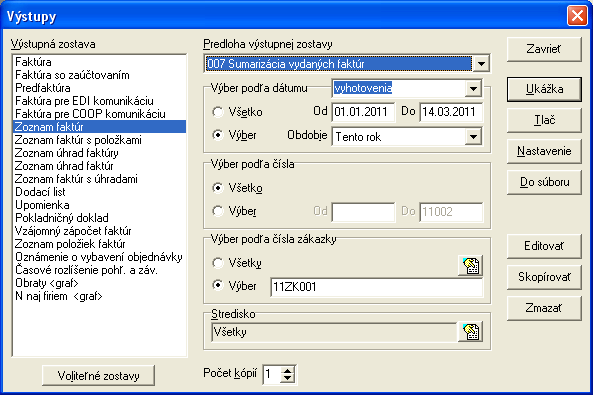This screenshot has width=593, height=395.
Task: Open the order number lookup icon
Action: click(470, 265)
